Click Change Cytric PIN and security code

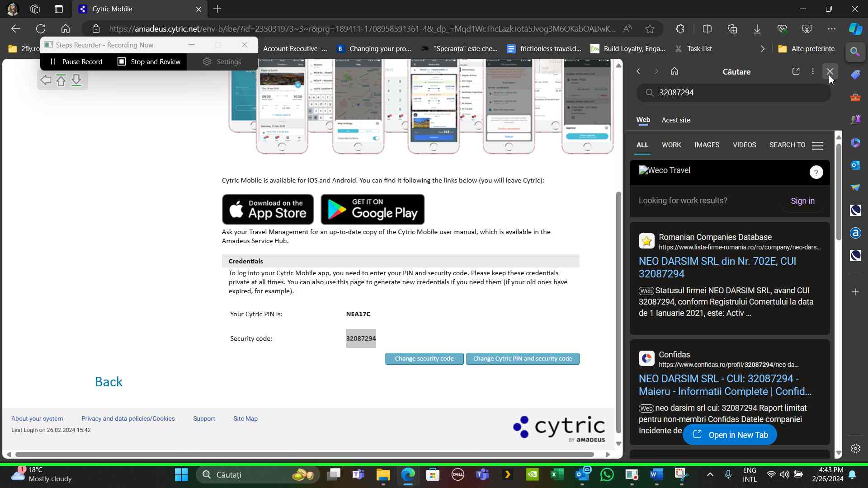523,359
